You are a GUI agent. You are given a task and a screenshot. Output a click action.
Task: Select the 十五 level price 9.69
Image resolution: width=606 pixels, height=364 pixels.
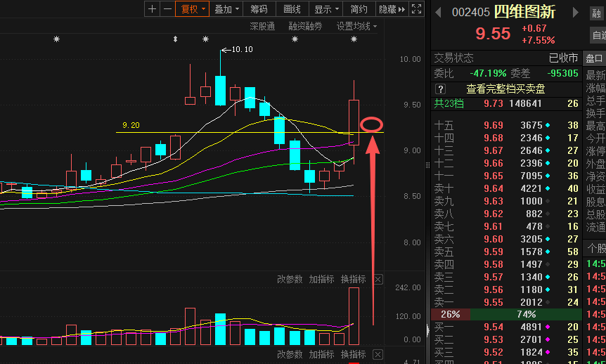[x=494, y=125]
